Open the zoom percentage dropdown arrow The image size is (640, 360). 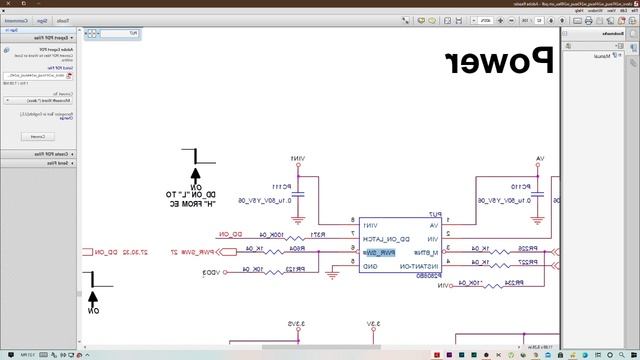click(474, 20)
